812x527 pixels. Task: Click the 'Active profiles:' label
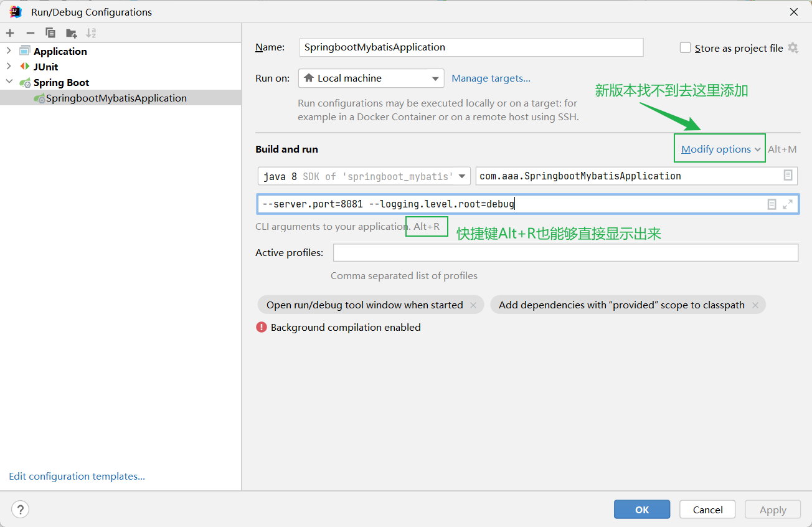(x=290, y=252)
